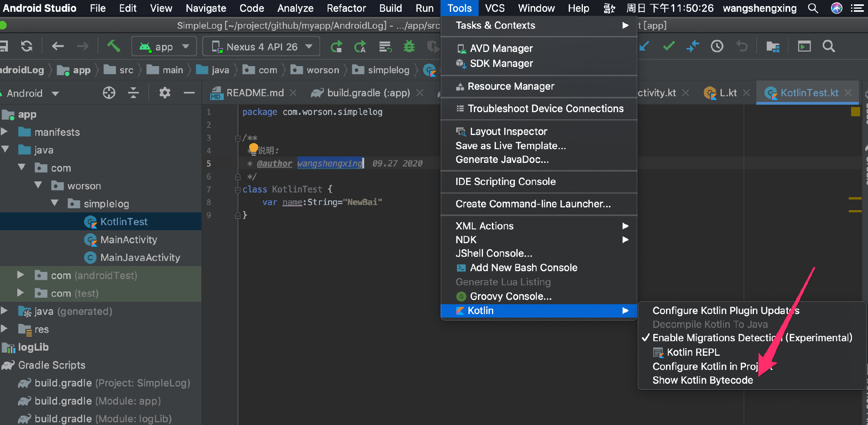The image size is (868, 425).
Task: Click the Show History clock icon
Action: (717, 46)
